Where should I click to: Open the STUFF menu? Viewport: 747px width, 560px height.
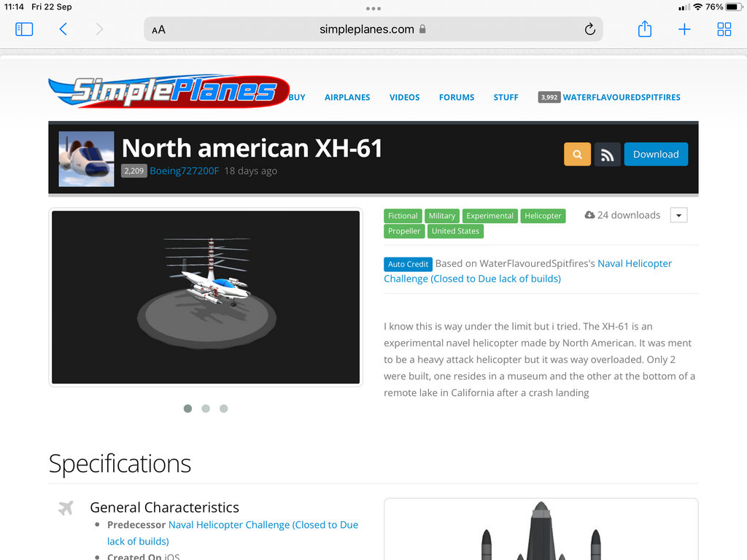[506, 97]
